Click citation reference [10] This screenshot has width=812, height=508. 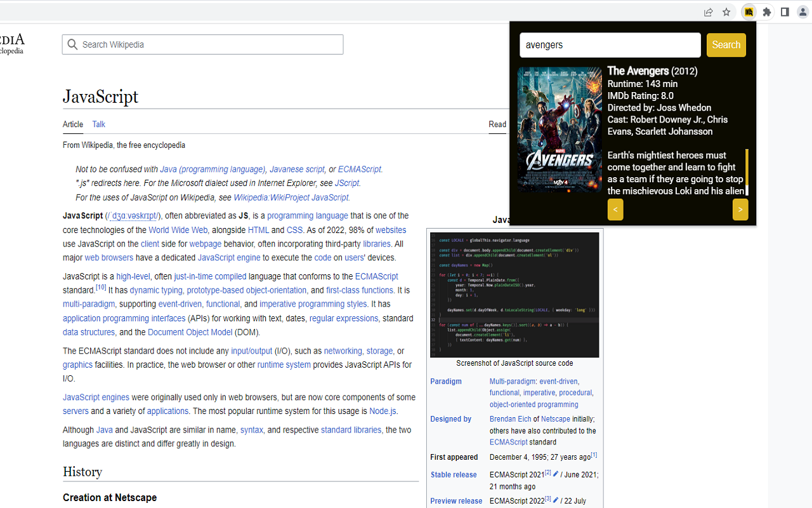101,288
